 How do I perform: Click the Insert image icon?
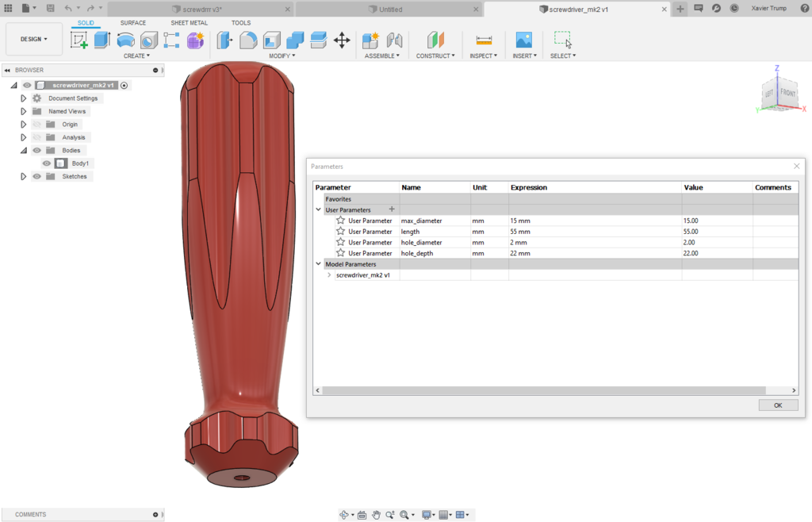click(x=523, y=40)
